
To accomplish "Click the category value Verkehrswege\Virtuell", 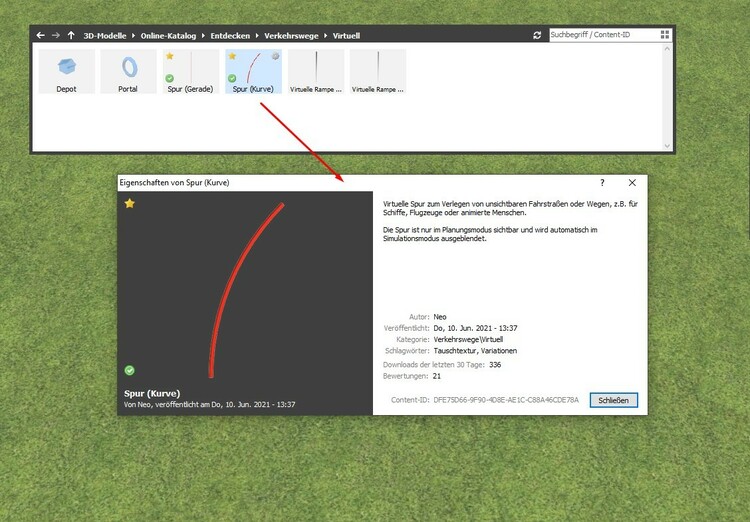I will (x=468, y=339).
